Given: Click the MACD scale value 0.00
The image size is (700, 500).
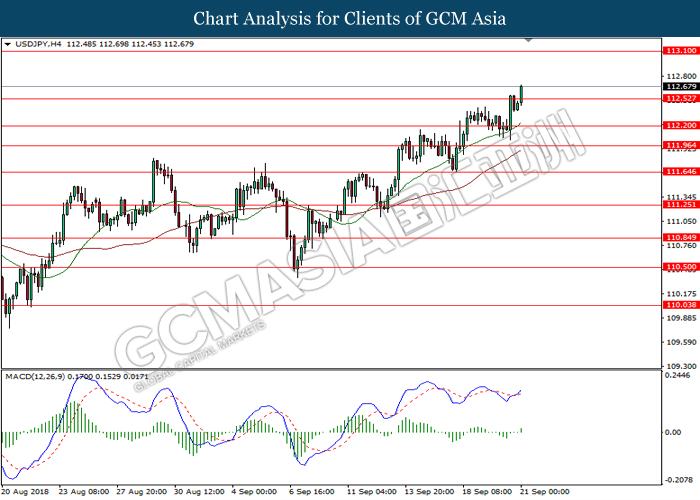Looking at the screenshot, I should (x=673, y=432).
